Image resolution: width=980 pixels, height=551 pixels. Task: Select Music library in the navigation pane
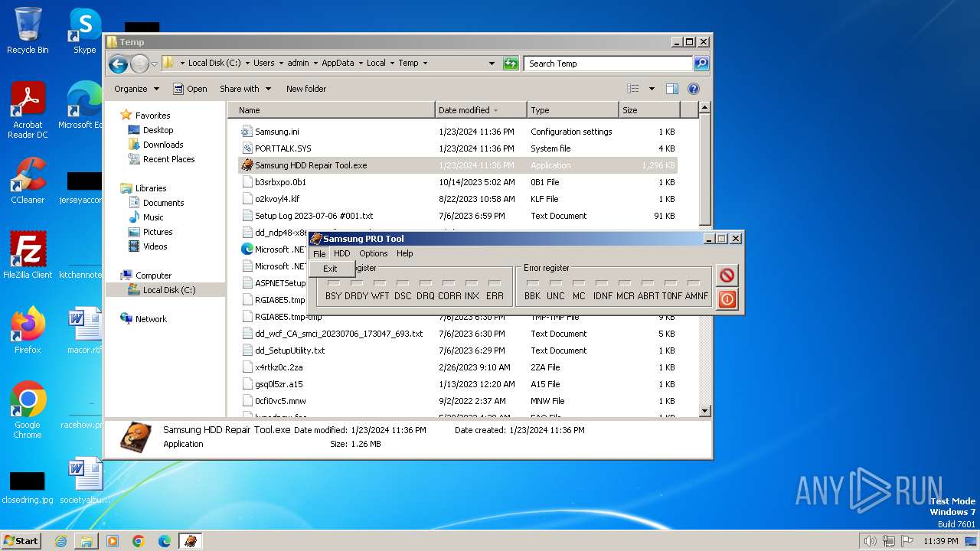(153, 217)
